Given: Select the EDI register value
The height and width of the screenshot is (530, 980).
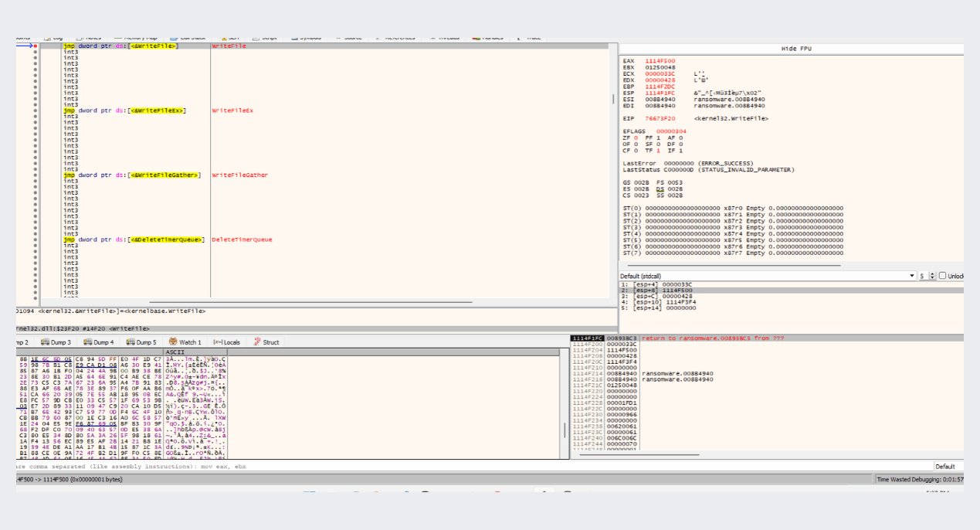Looking at the screenshot, I should 660,105.
